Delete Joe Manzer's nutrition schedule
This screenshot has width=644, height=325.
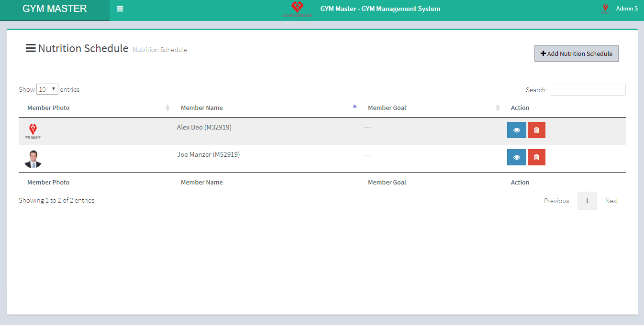536,157
